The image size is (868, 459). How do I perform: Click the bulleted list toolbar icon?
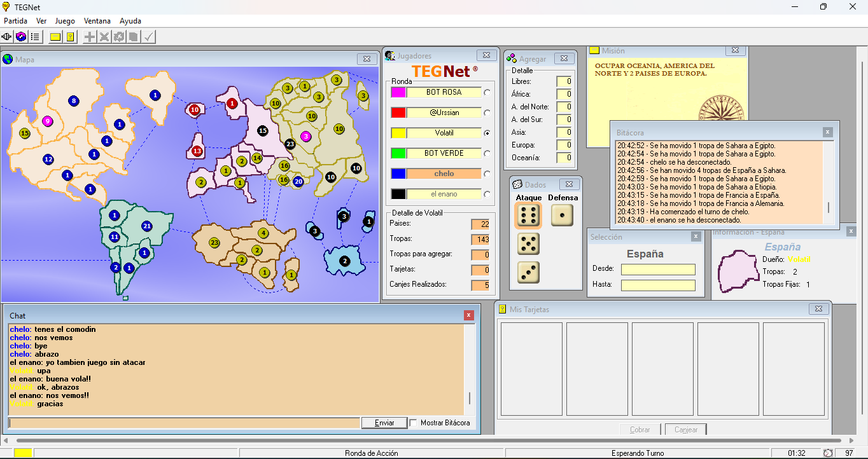pos(35,37)
